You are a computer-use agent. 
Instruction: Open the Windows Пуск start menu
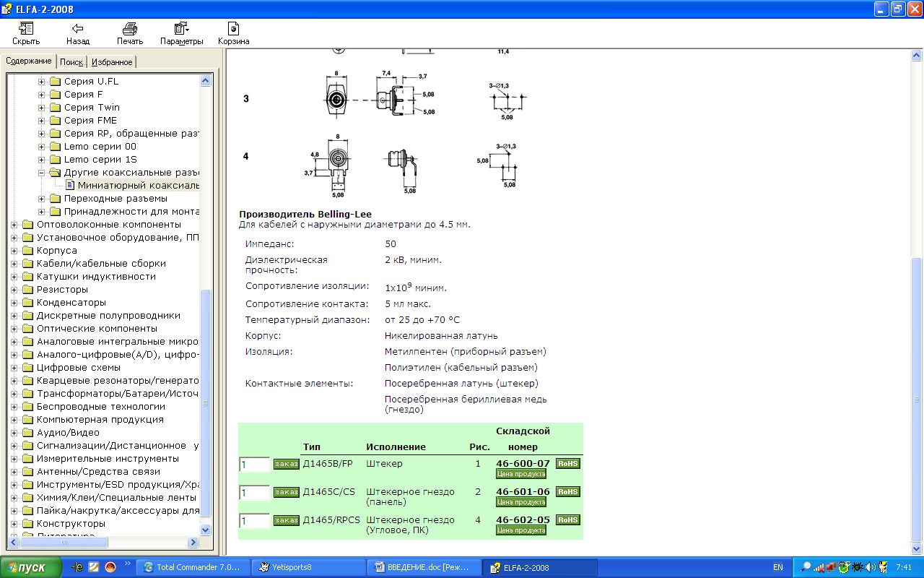click(32, 567)
